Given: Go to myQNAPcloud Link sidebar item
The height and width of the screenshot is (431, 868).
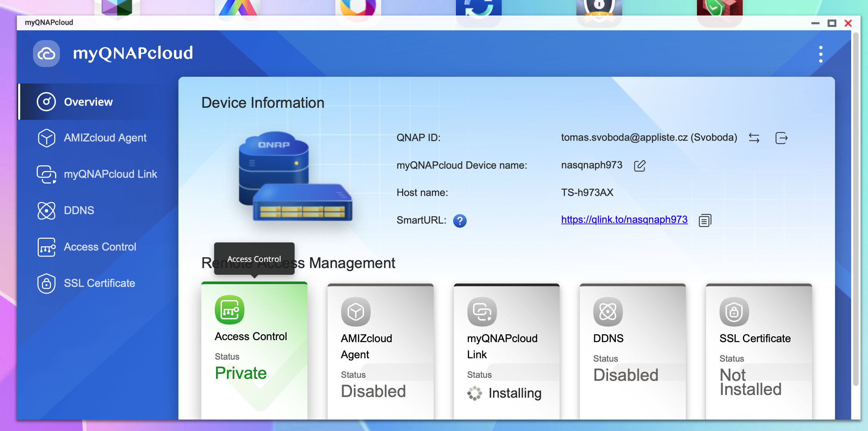Looking at the screenshot, I should click(110, 174).
